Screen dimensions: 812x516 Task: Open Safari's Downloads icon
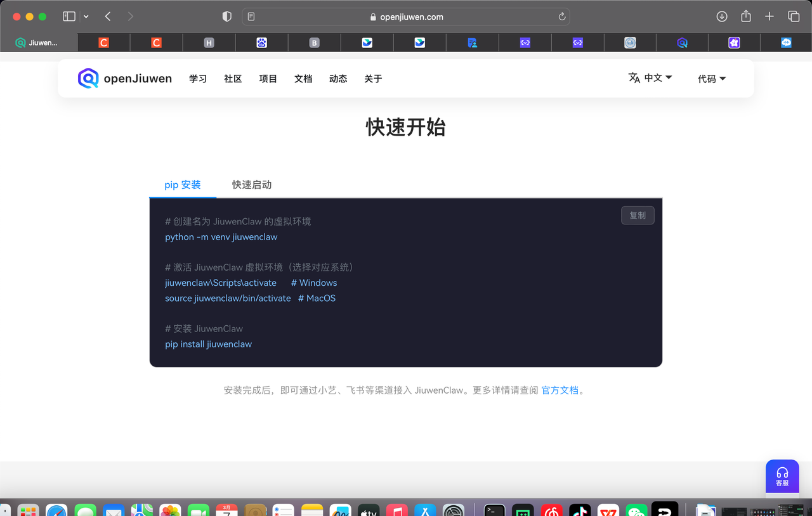click(x=722, y=16)
